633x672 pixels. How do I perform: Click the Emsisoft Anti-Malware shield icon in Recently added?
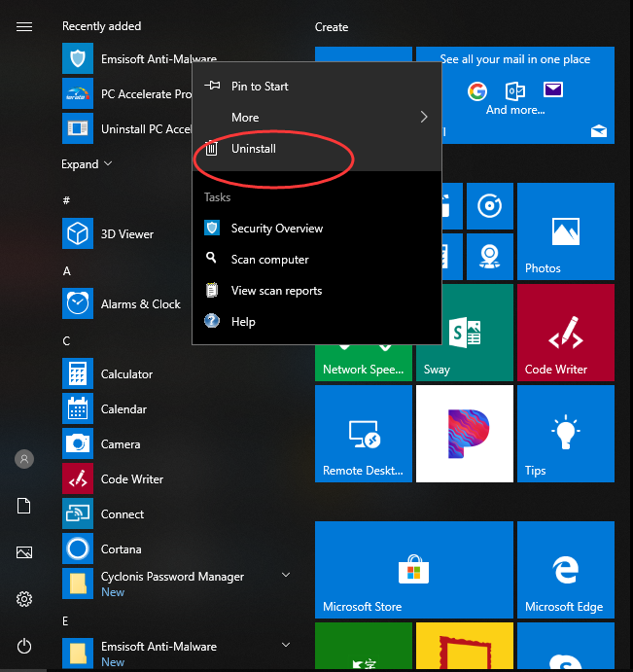coord(78,58)
